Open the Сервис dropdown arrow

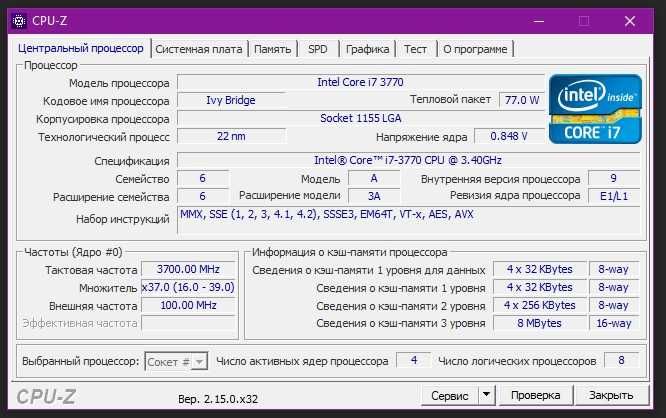tap(486, 395)
